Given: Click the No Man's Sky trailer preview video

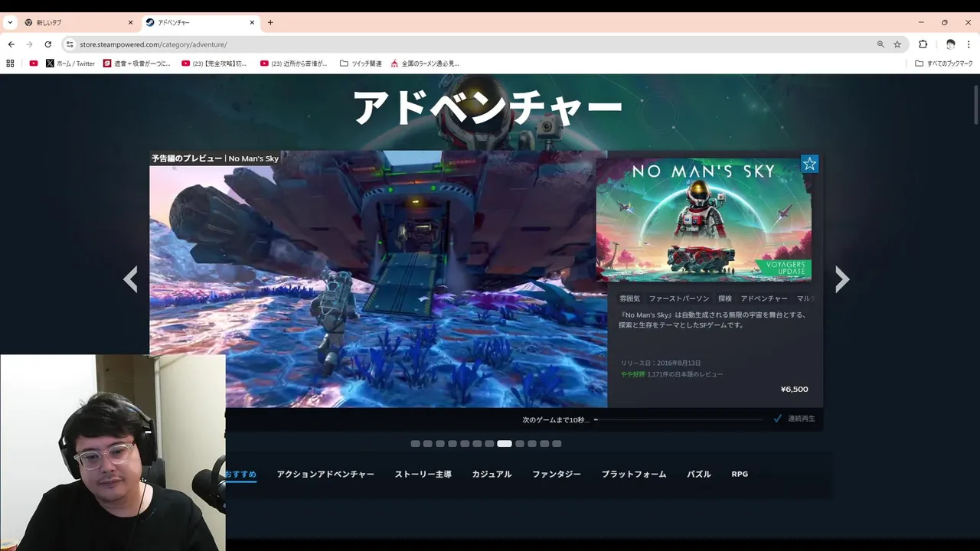Looking at the screenshot, I should pos(378,279).
